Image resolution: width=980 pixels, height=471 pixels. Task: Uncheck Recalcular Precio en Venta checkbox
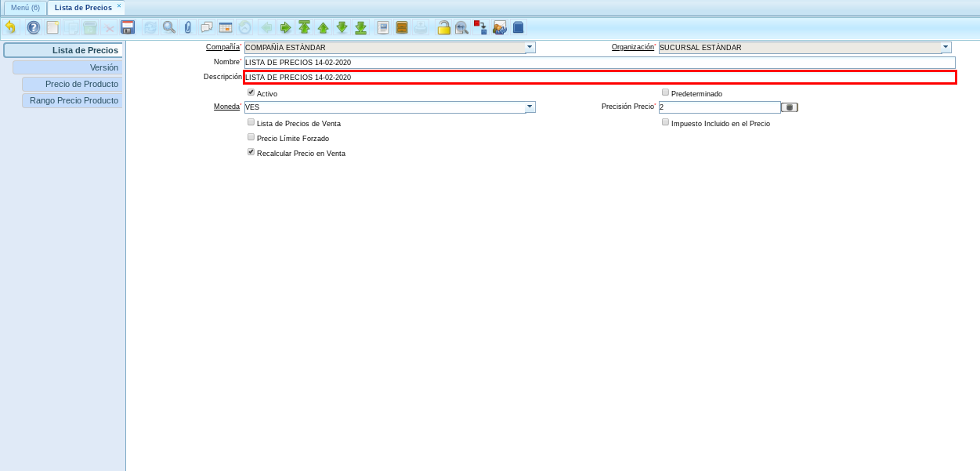(251, 152)
